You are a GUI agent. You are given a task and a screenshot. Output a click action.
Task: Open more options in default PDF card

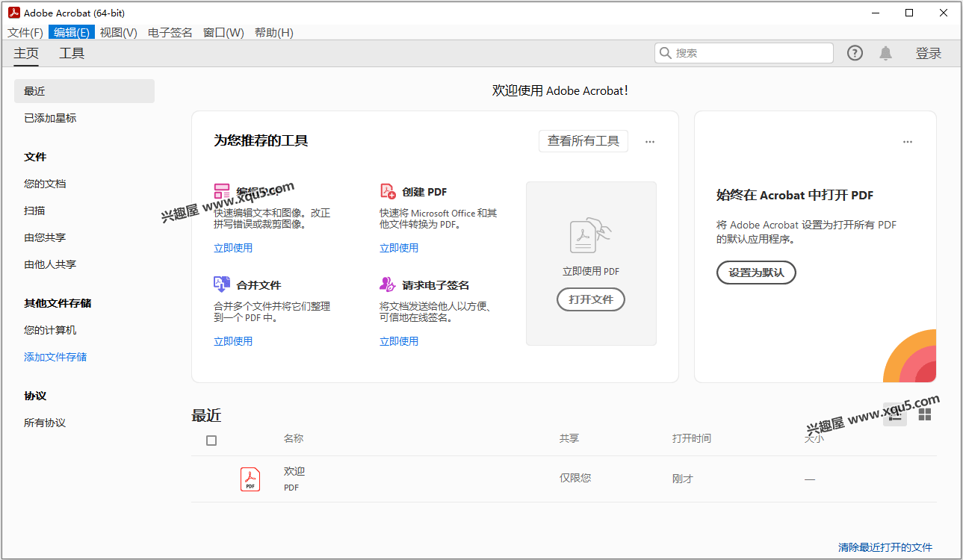coord(908,141)
